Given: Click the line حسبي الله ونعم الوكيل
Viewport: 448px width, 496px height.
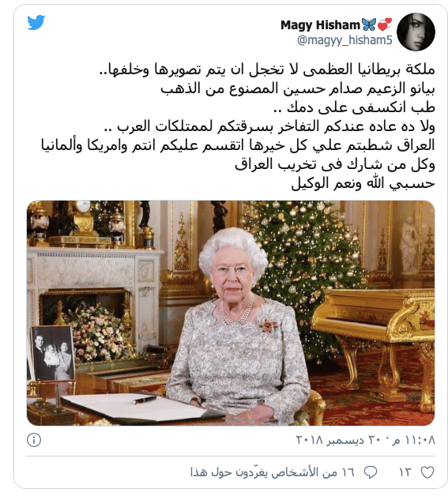Looking at the screenshot, I should click(x=363, y=183).
